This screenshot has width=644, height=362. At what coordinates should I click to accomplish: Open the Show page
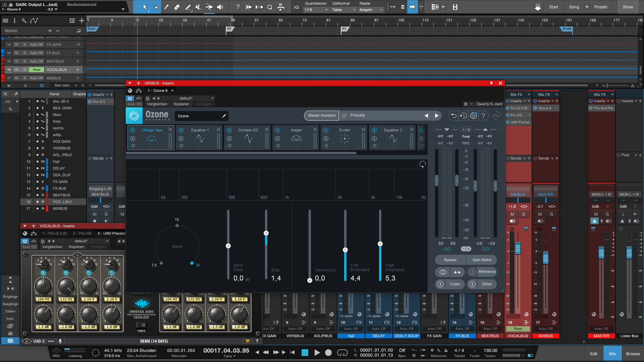[628, 7]
